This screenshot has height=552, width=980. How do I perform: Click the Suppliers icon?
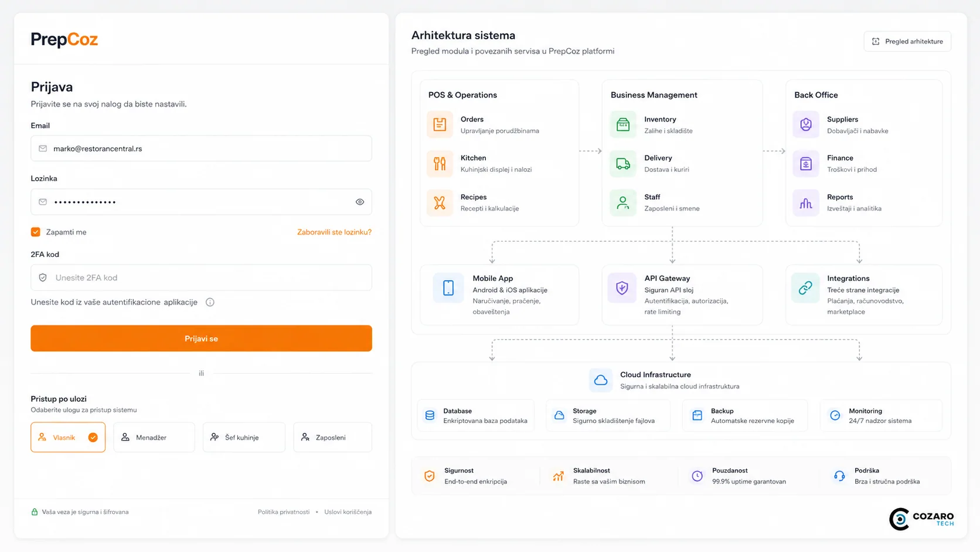(x=806, y=124)
